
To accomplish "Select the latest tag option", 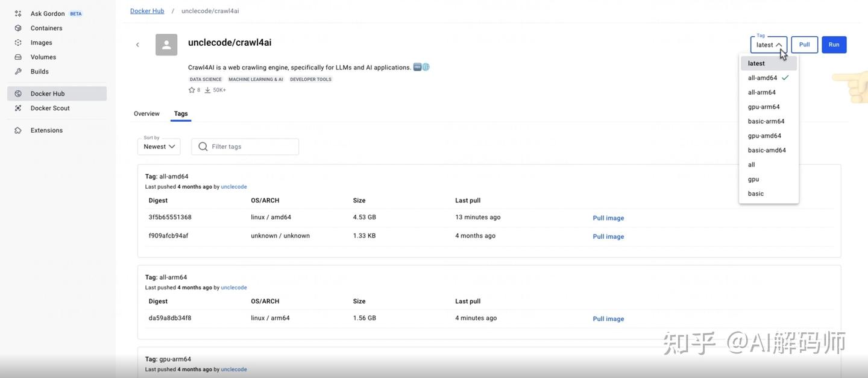I will click(769, 63).
